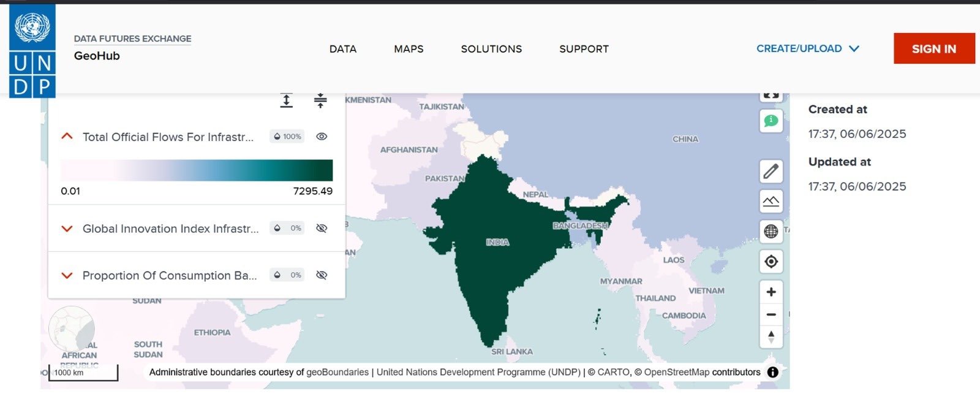The image size is (980, 418).
Task: Click the SIGN IN button
Action: 933,49
